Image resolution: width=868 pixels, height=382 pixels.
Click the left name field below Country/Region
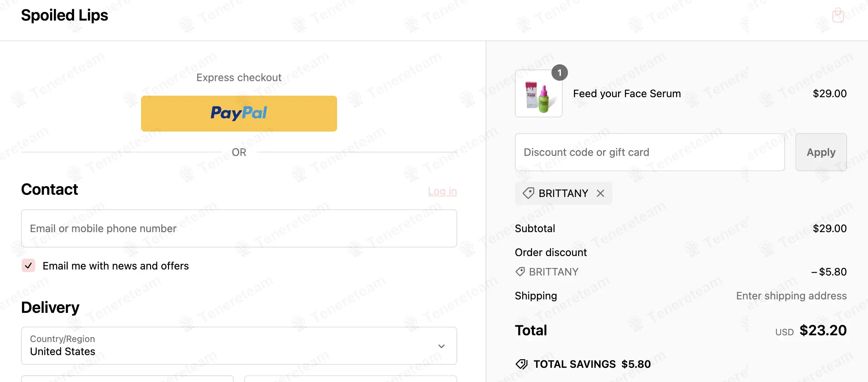pyautogui.click(x=127, y=379)
